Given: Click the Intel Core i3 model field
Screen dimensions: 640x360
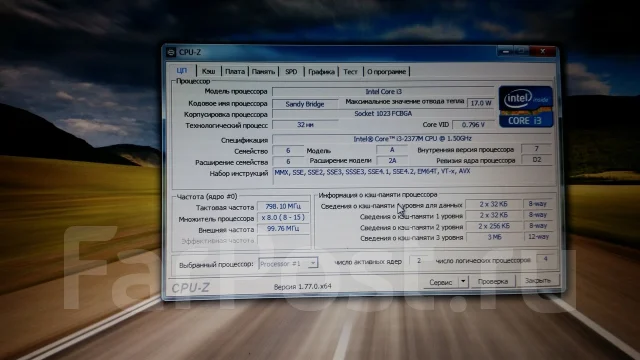Looking at the screenshot, I should [383, 92].
